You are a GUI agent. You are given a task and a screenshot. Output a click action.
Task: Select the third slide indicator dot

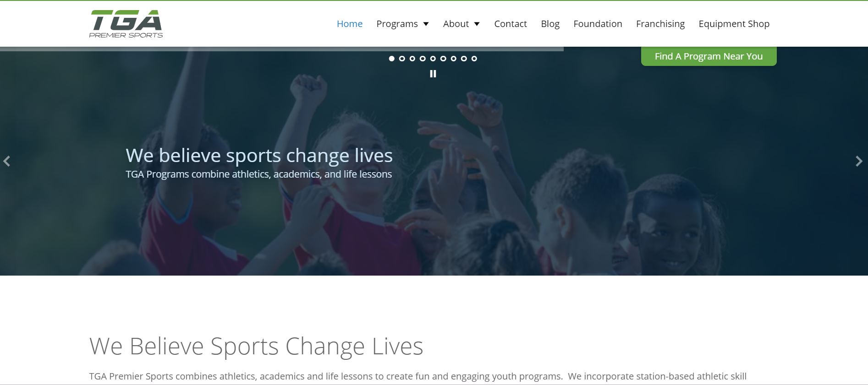click(x=412, y=59)
